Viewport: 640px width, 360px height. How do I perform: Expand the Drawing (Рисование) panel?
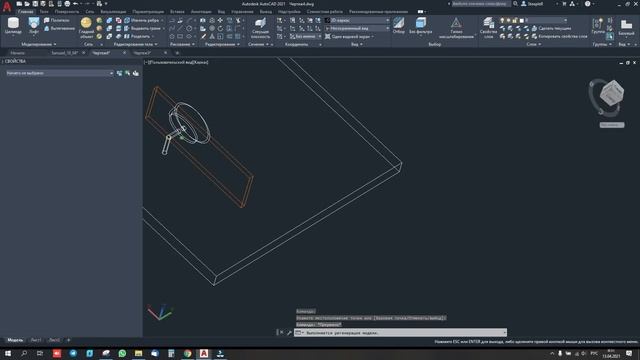click(x=182, y=44)
